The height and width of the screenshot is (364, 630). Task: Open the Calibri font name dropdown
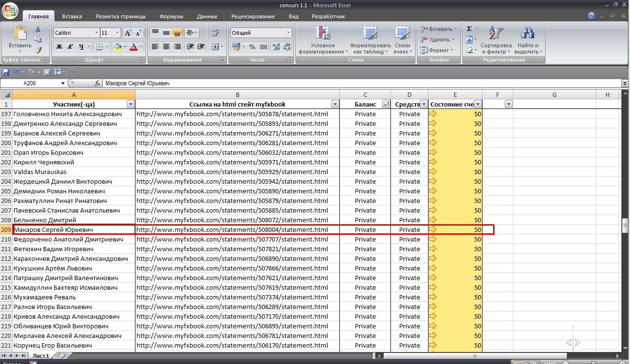pyautogui.click(x=96, y=33)
